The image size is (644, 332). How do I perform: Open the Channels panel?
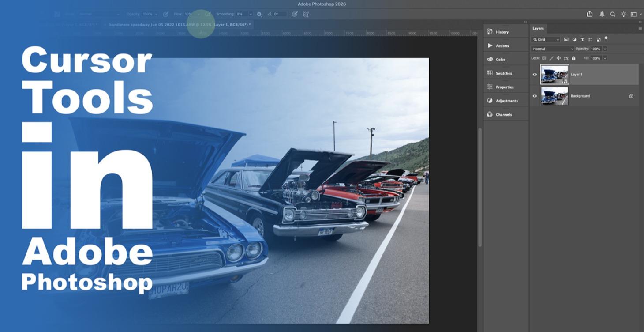[506, 114]
